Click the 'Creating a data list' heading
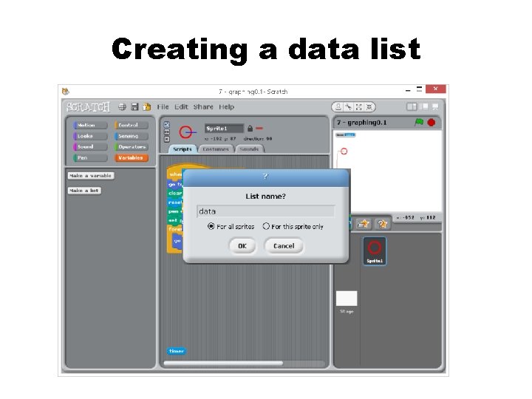 coord(266,50)
